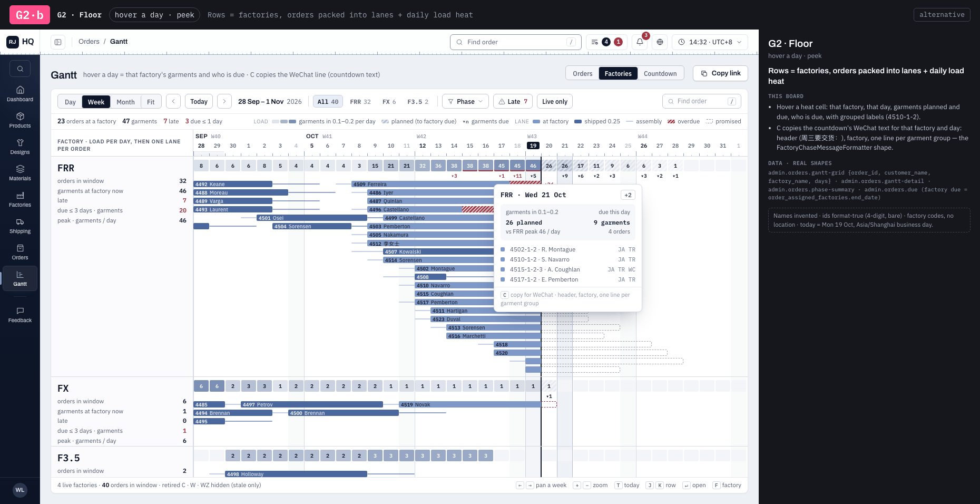Open the Feedback sidebar icon

[20, 315]
